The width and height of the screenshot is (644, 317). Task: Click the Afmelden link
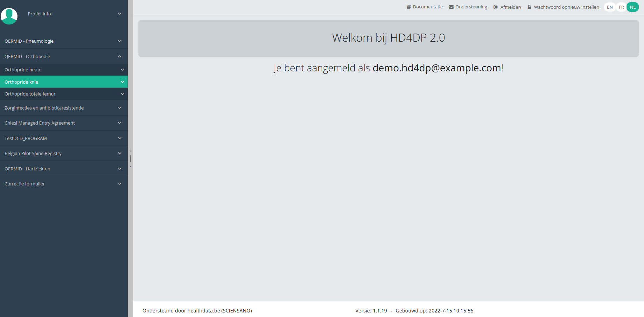511,7
